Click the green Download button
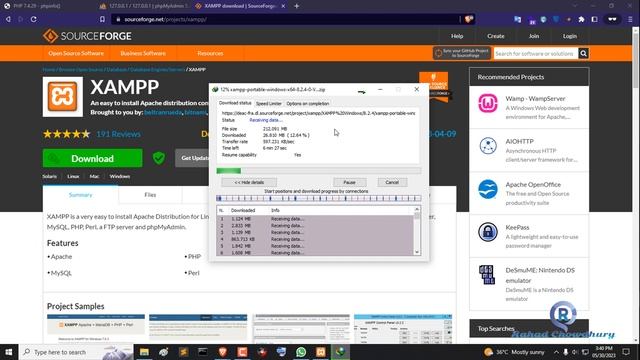Image resolution: width=640 pixels, height=360 pixels. coord(93,158)
